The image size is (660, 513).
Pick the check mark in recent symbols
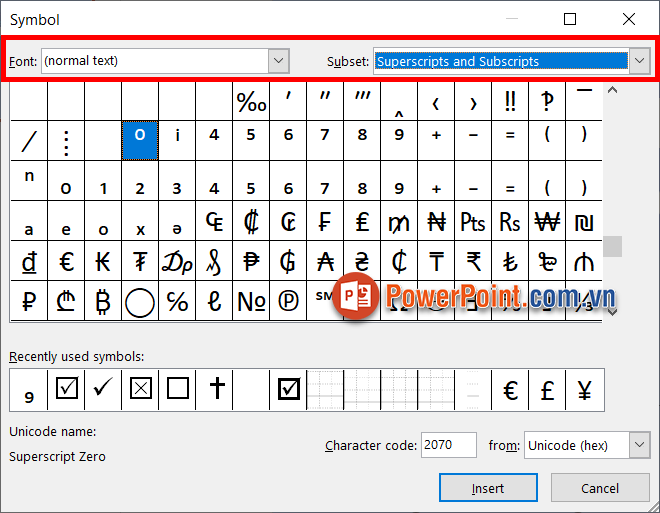point(103,390)
